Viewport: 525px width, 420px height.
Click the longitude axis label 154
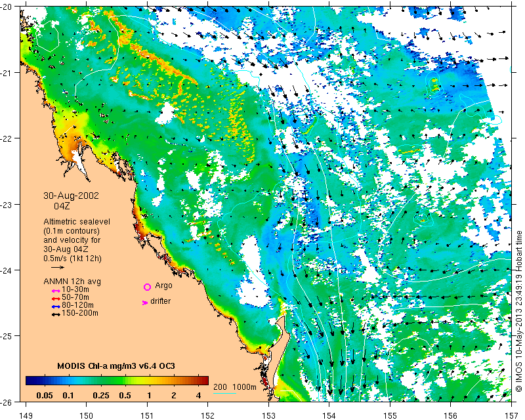329,415
